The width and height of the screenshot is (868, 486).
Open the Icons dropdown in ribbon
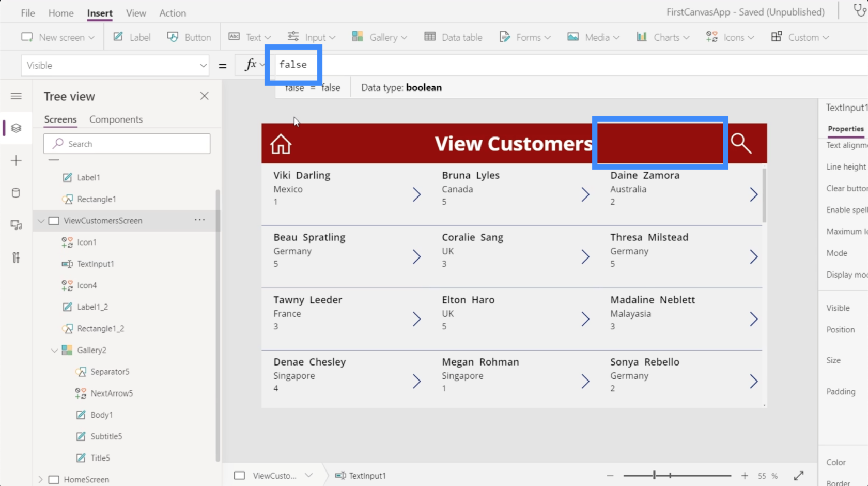tap(730, 37)
